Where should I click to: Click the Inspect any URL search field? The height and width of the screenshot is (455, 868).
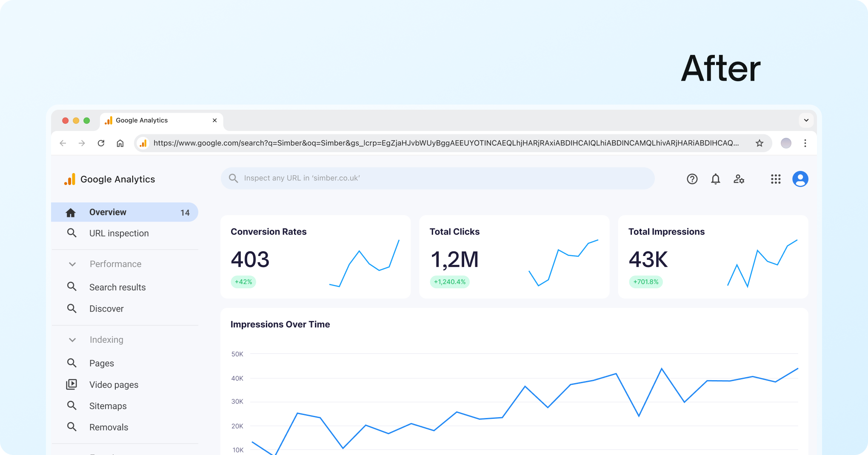click(x=437, y=178)
